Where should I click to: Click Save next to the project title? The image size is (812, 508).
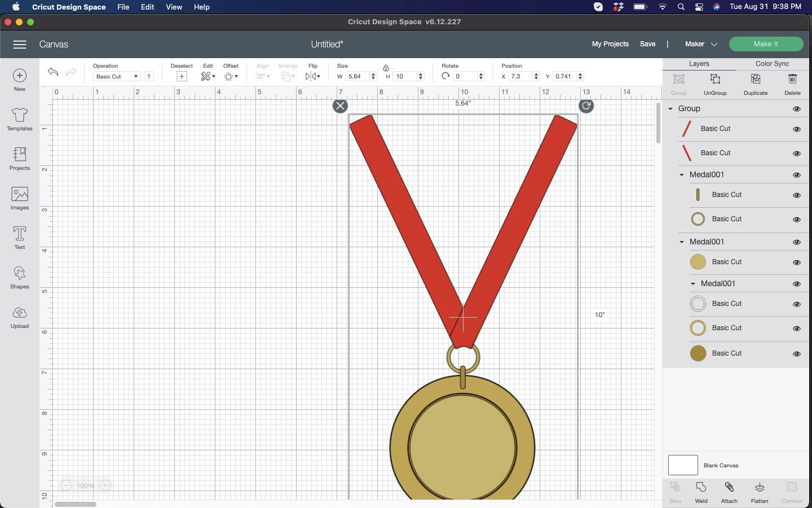pos(647,44)
